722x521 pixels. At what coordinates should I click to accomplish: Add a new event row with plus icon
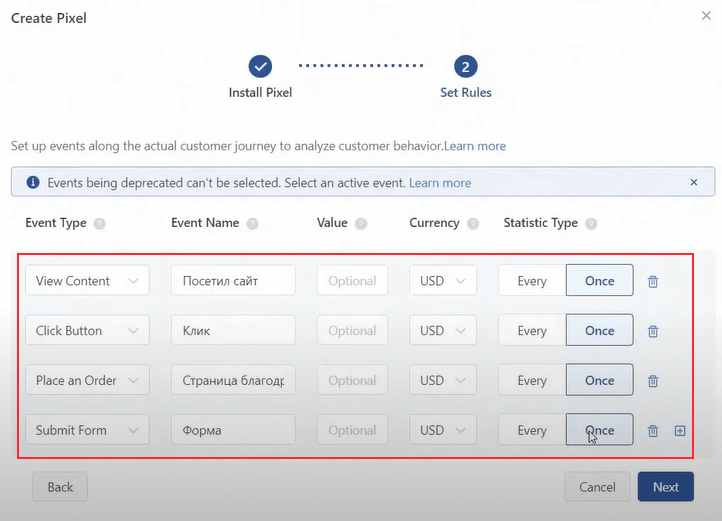coord(680,431)
